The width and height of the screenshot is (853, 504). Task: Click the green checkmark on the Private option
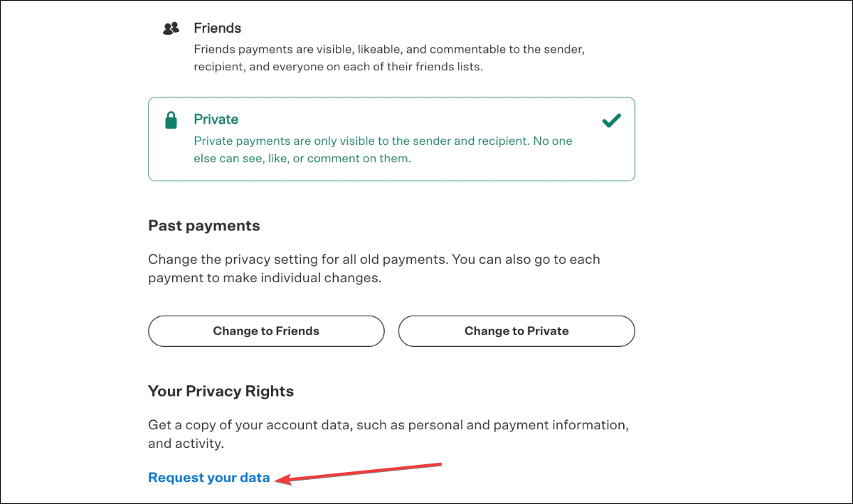tap(611, 121)
